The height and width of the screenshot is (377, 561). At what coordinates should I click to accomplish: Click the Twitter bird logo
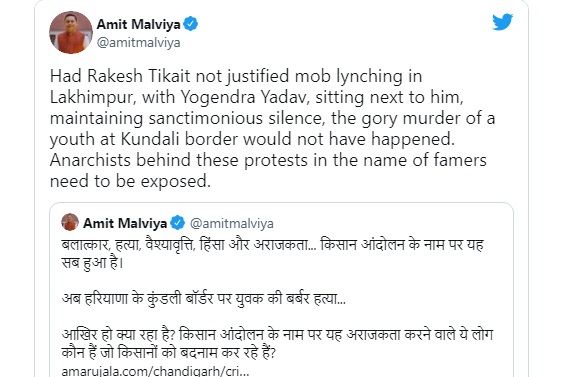502,22
